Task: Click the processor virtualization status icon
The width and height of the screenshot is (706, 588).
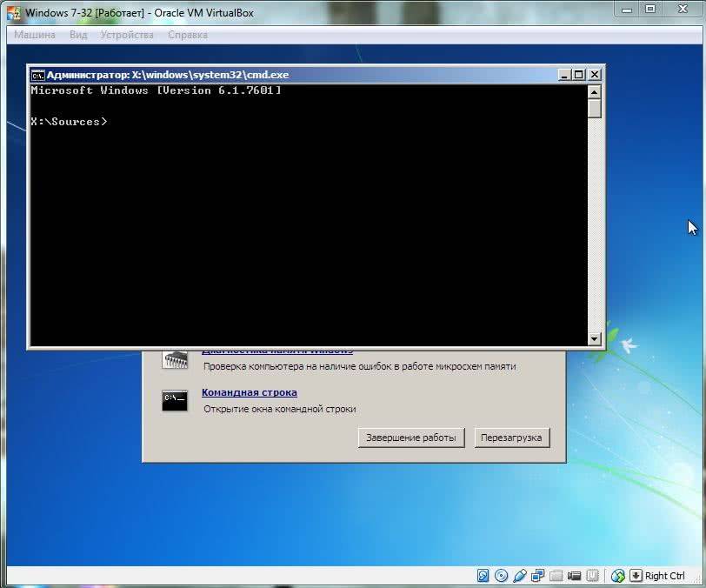Action: click(x=593, y=576)
